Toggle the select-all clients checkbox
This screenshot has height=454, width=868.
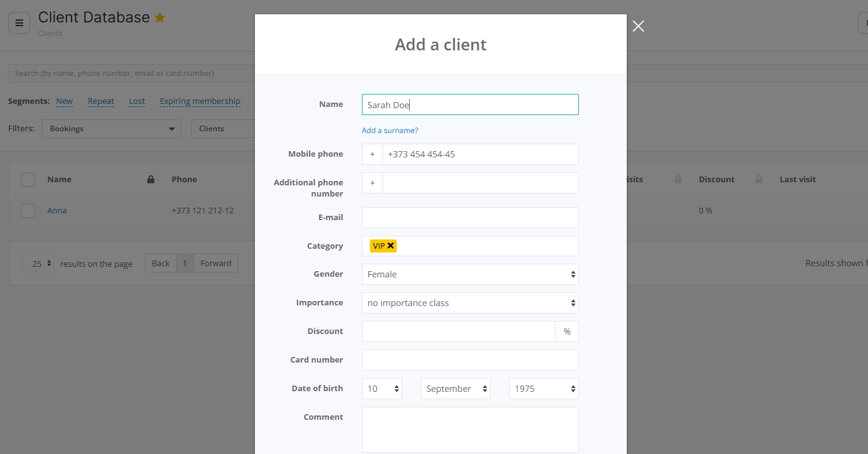(28, 180)
